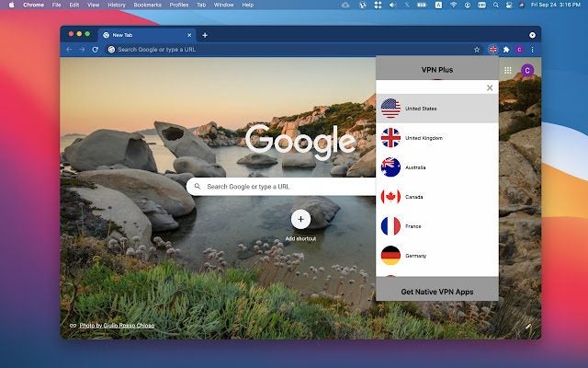Image resolution: width=588 pixels, height=368 pixels.
Task: Close the VPN country list panel
Action: [x=490, y=88]
